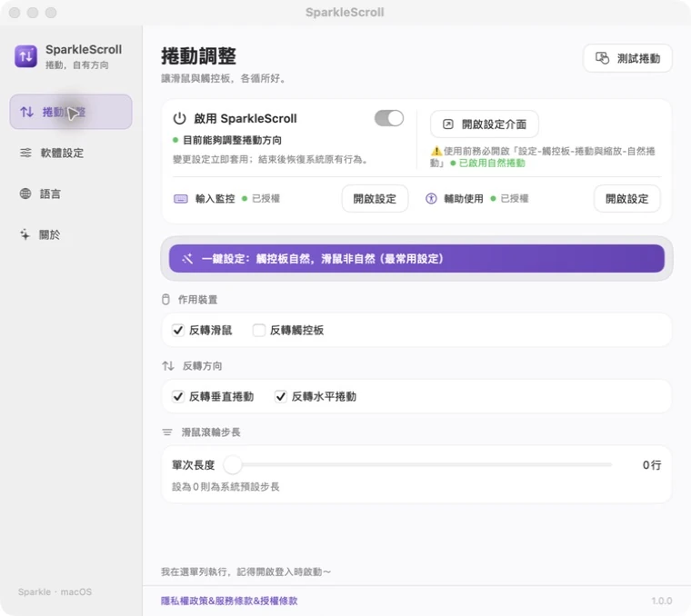The width and height of the screenshot is (691, 616).
Task: Click the SparkleScroll app logo icon
Action: pos(25,56)
